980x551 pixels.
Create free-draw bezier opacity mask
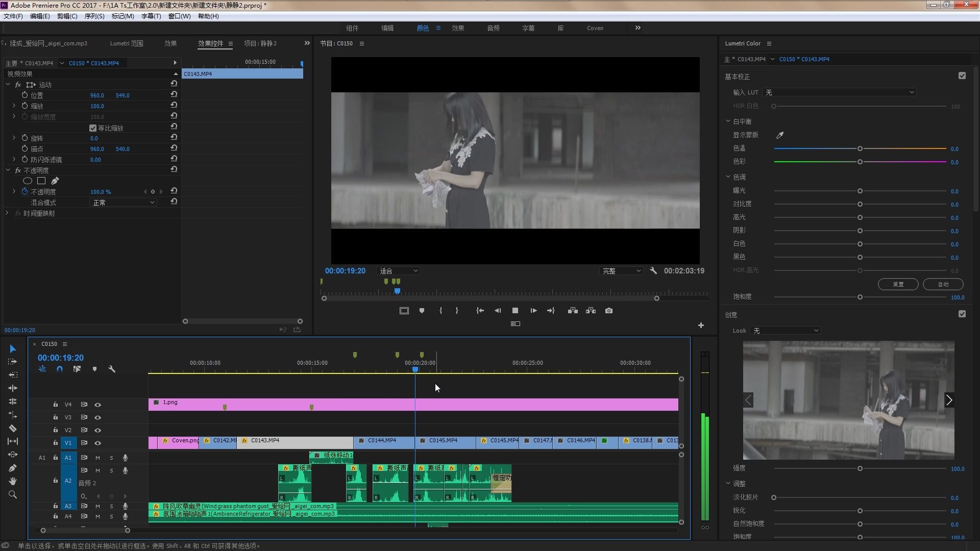(x=55, y=181)
